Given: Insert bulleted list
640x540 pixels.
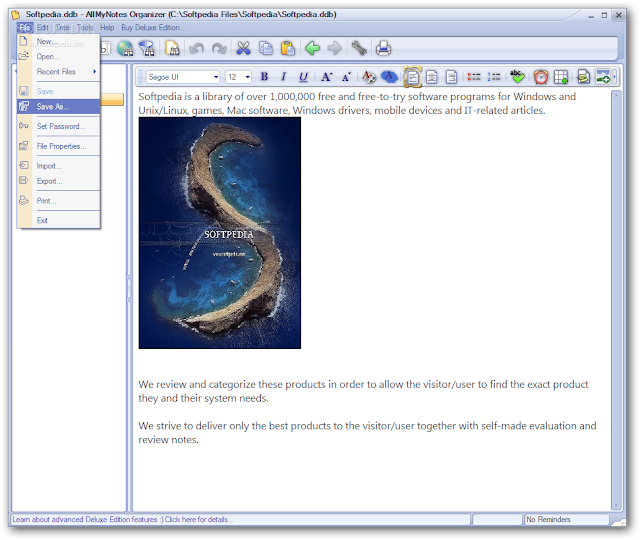Looking at the screenshot, I should tap(474, 77).
